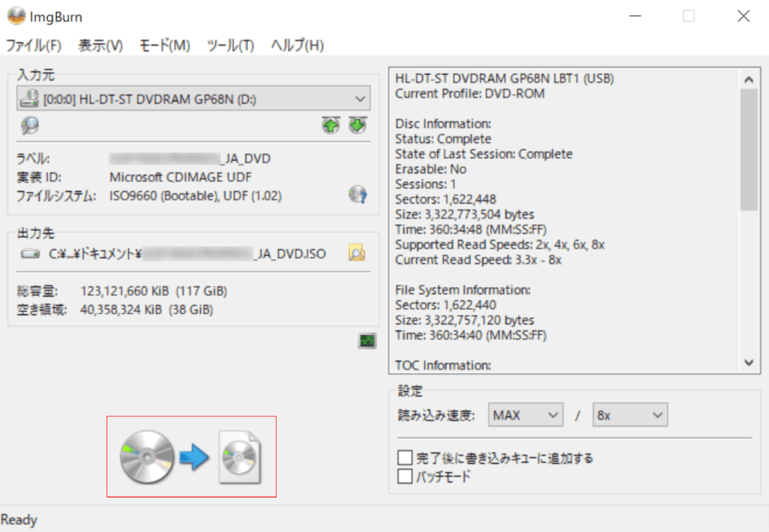Click the 'Ready' status bar text
This screenshot has height=532, width=769.
(19, 520)
